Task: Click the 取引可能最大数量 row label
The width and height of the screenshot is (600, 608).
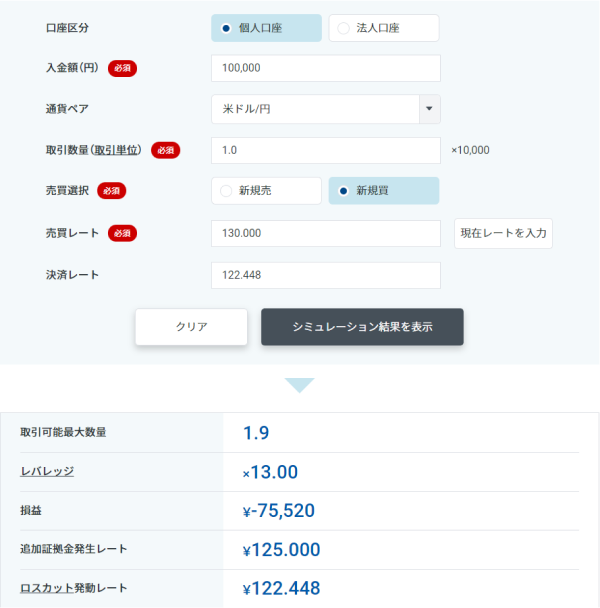Action: [63, 432]
